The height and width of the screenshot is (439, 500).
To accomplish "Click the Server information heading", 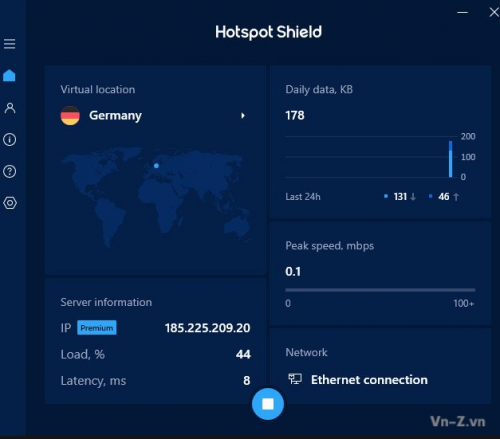I will pos(106,302).
